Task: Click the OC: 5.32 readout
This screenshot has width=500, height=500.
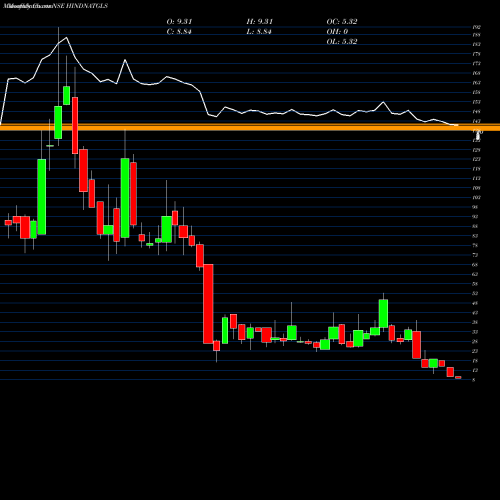Action: pyautogui.click(x=342, y=22)
